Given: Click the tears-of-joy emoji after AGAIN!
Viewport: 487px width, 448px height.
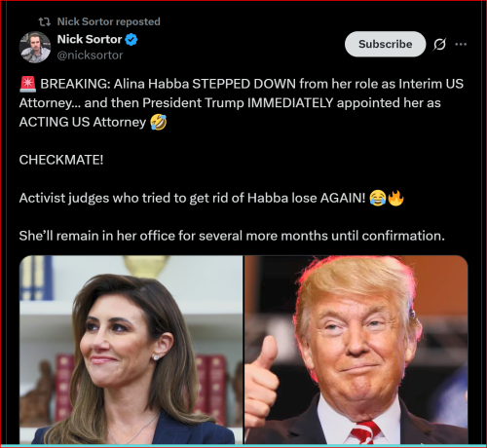Looking at the screenshot, I should [378, 198].
